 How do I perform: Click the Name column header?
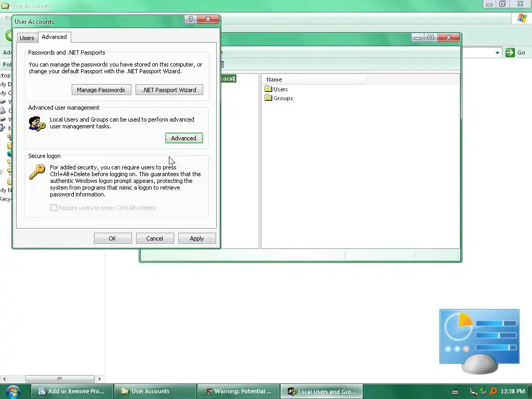(313, 79)
